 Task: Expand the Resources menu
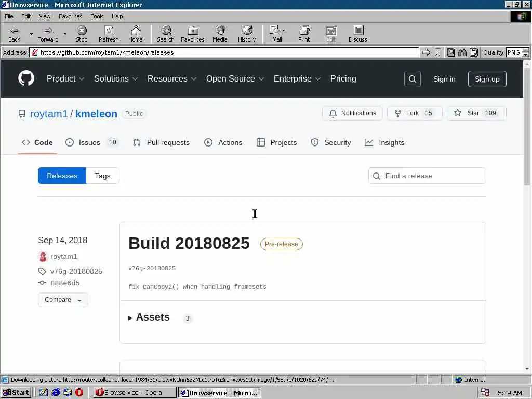[x=172, y=79]
